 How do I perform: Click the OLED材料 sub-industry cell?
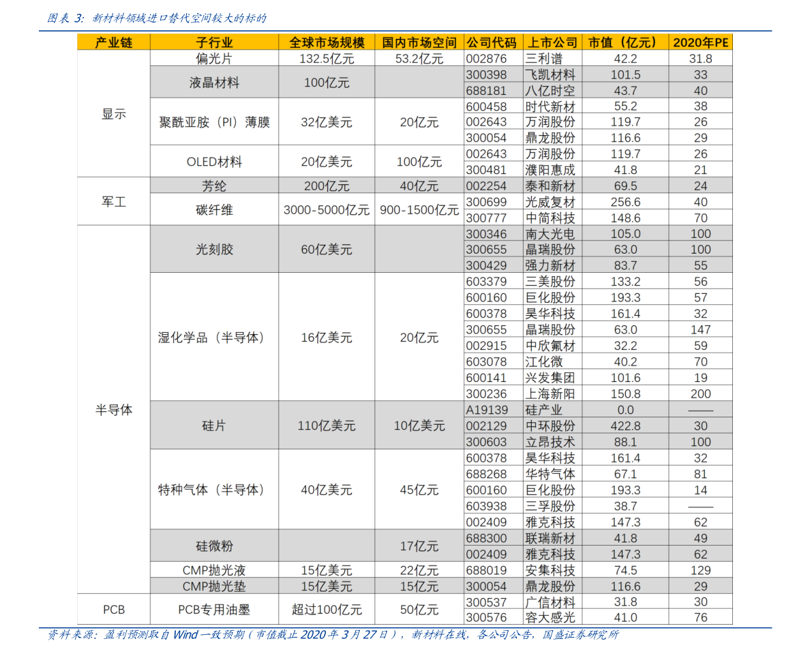214,162
